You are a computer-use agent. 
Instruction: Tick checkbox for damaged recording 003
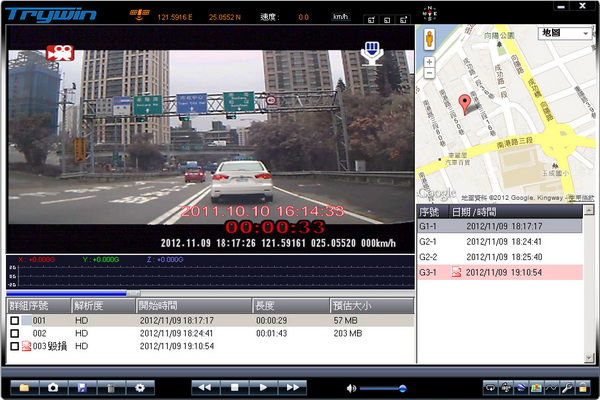14,346
